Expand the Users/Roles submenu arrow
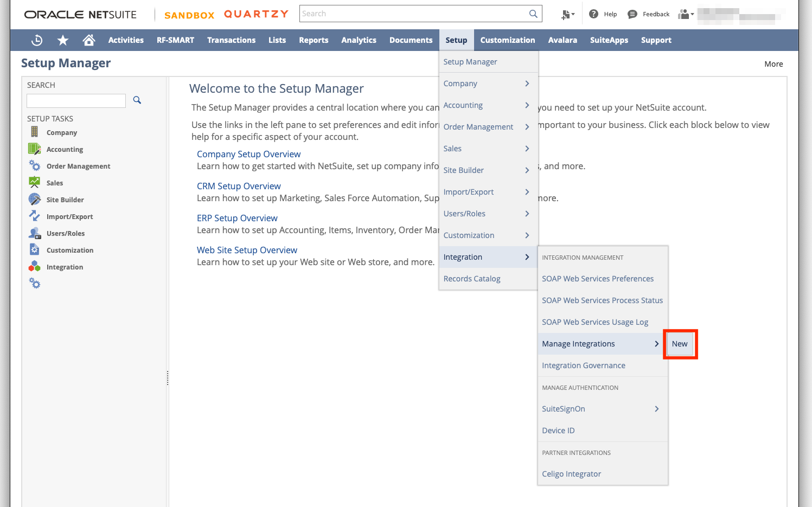The height and width of the screenshot is (507, 812). coord(527,214)
